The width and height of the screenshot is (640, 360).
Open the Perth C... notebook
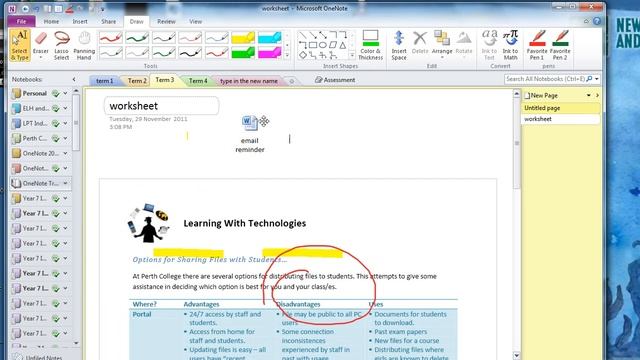tap(34, 138)
